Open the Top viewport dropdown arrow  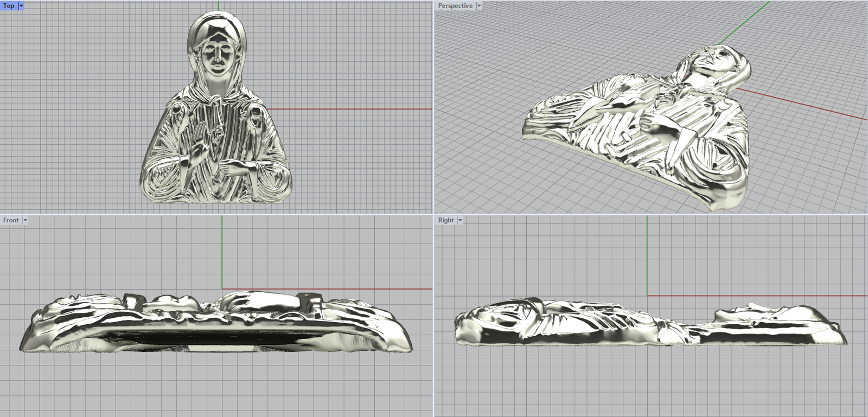tap(21, 6)
